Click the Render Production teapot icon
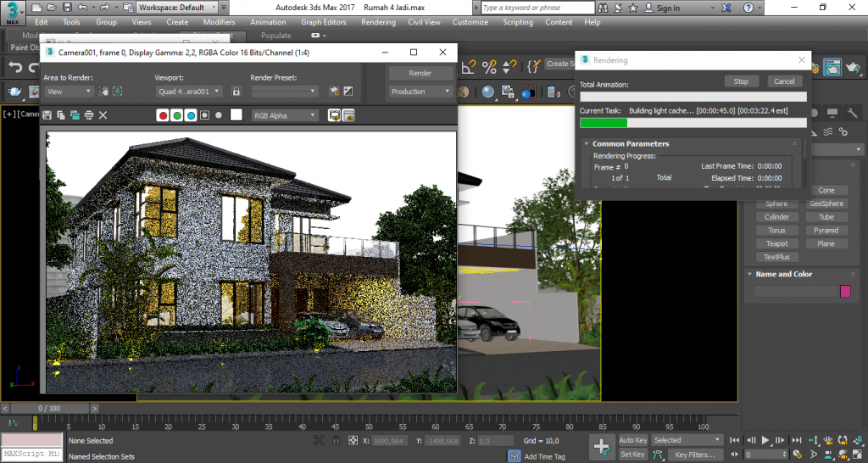Screen dimensions: 868x463 coord(854,67)
